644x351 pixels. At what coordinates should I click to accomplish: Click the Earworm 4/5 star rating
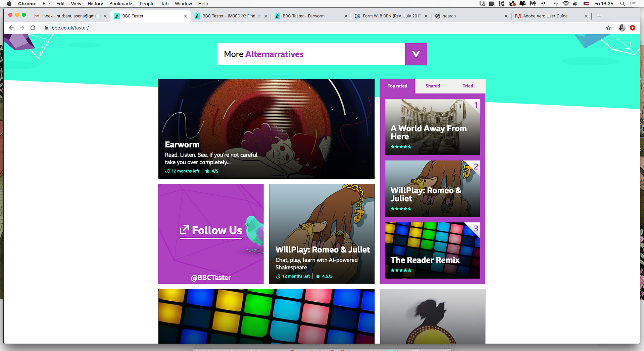(212, 171)
